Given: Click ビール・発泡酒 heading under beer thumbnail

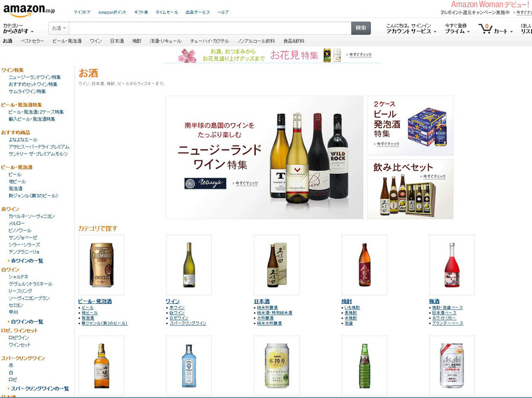Looking at the screenshot, I should click(95, 301).
